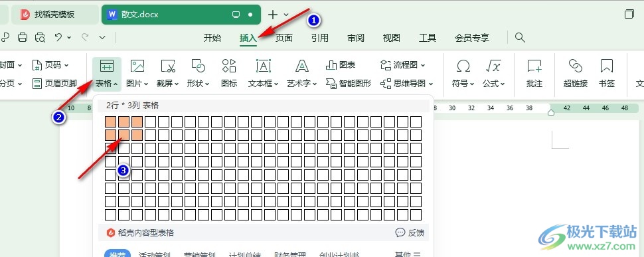Click the print icon in quick toolbar
The height and width of the screenshot is (257, 644).
23,38
